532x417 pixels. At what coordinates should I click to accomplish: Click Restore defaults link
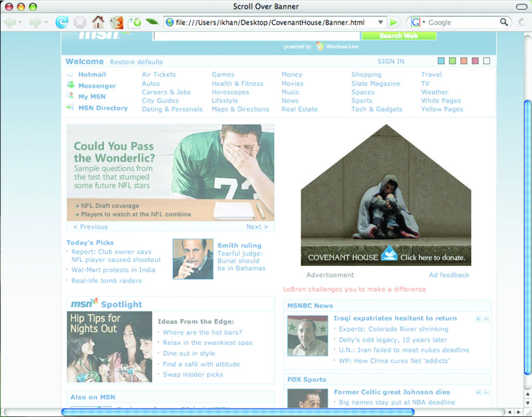coord(137,62)
